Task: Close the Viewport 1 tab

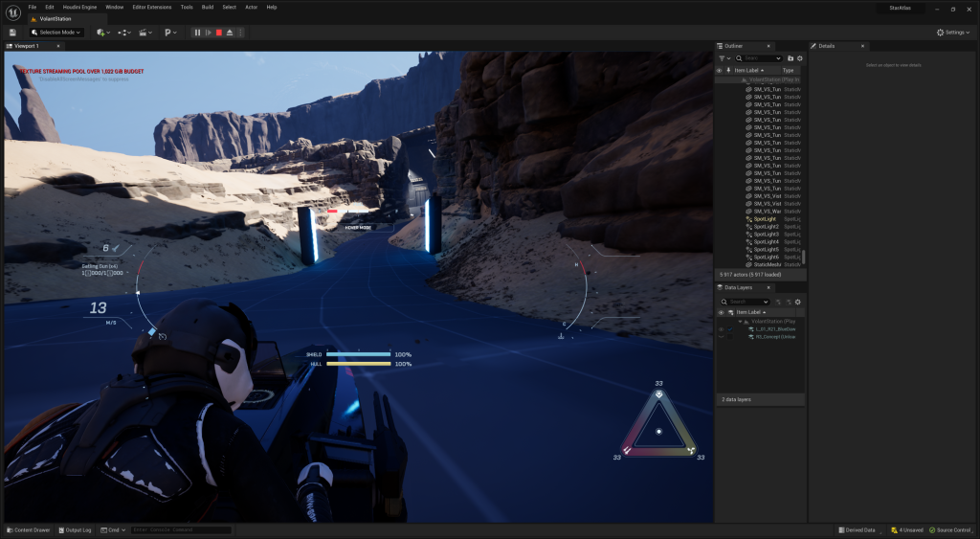Action: coord(58,46)
